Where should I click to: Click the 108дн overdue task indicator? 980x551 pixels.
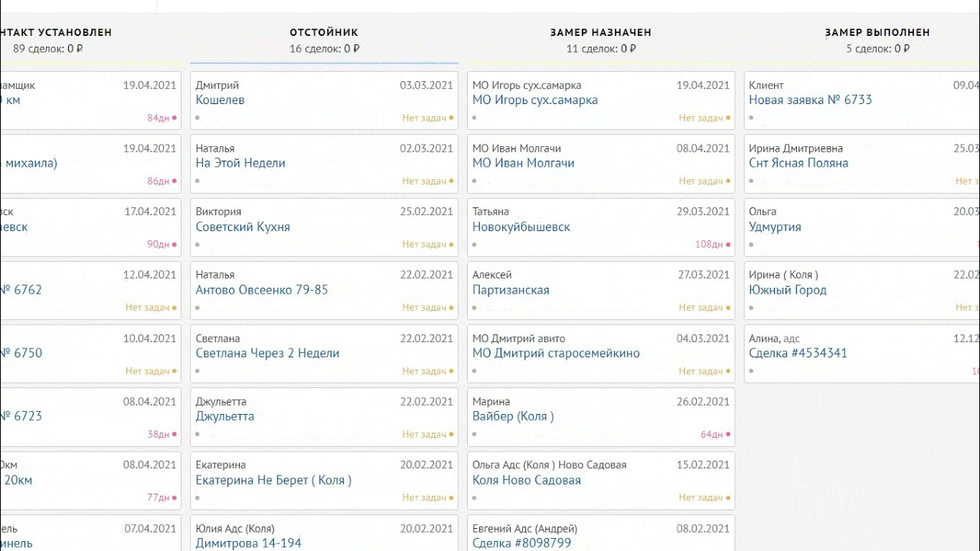709,245
